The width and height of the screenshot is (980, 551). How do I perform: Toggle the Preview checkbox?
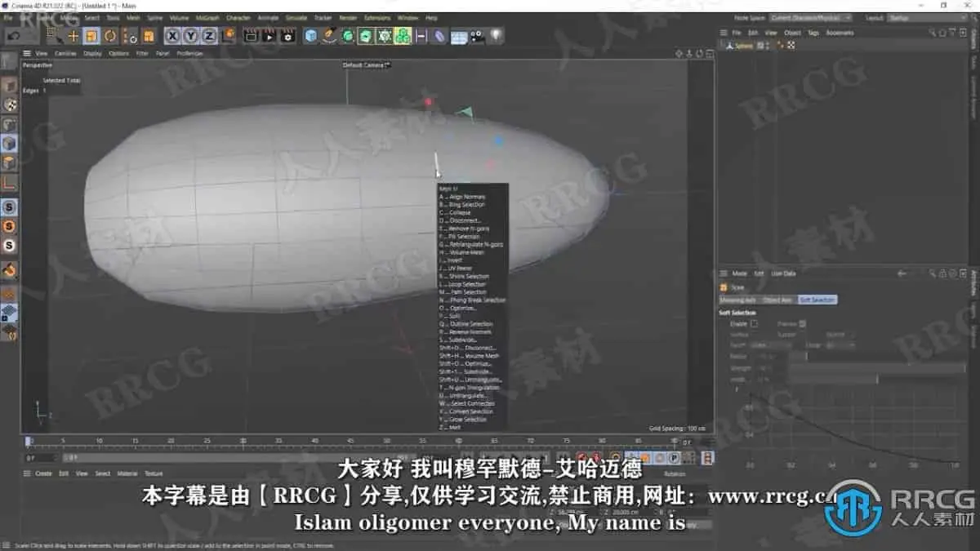coord(803,324)
